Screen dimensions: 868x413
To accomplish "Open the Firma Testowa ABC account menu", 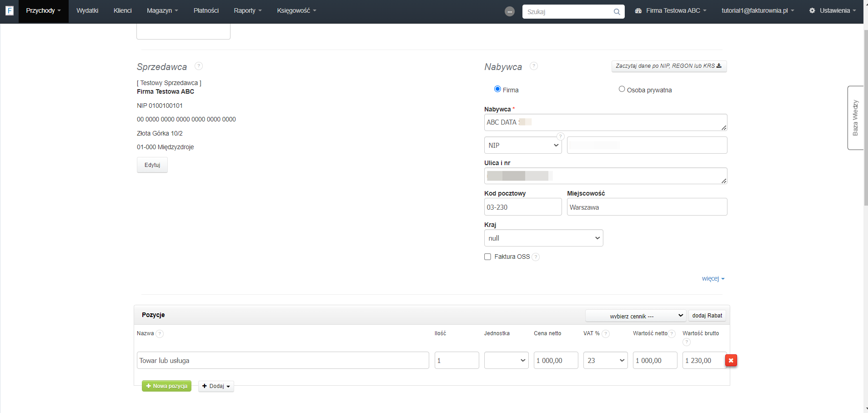I will [671, 10].
